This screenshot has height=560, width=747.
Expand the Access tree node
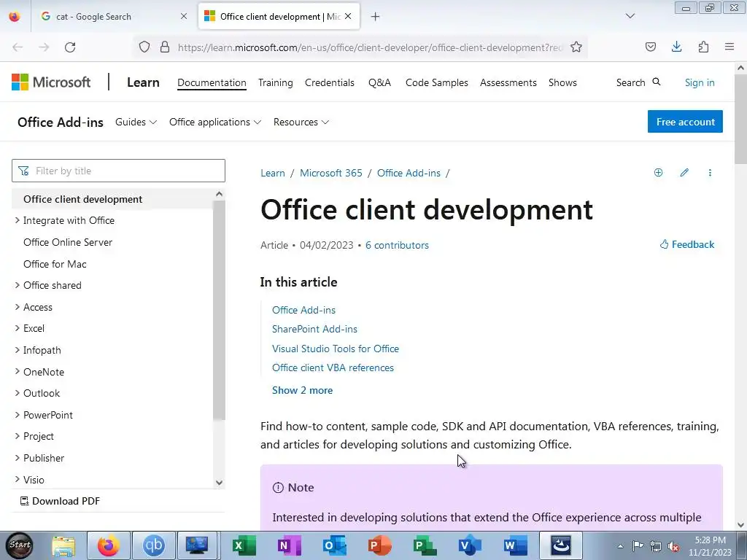pos(18,307)
